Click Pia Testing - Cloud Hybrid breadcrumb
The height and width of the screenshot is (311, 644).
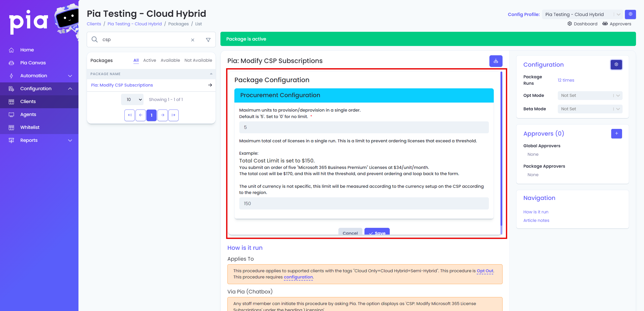tap(134, 24)
